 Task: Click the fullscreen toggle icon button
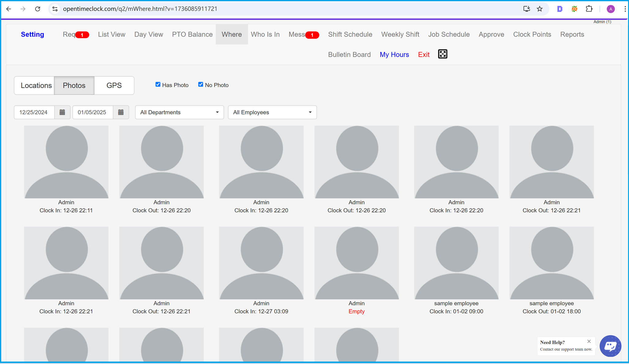click(x=443, y=54)
